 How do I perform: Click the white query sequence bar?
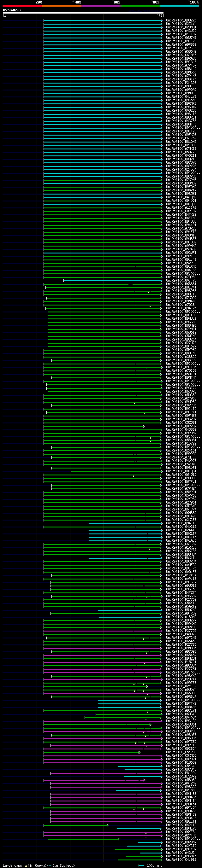[x=83, y=13]
